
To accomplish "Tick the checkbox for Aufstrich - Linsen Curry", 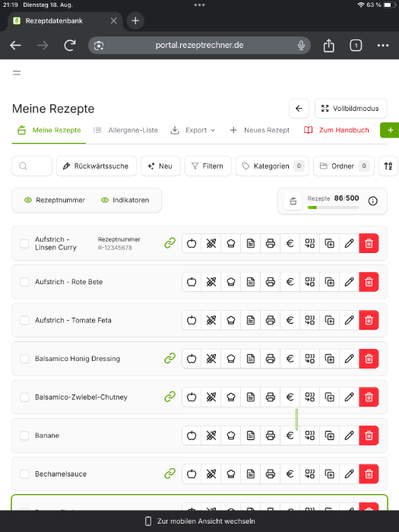I will coord(24,243).
